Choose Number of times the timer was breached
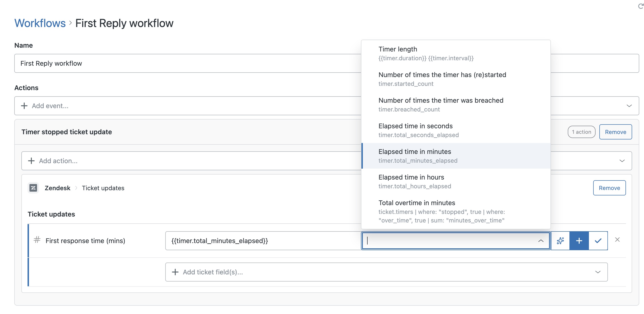 click(456, 105)
